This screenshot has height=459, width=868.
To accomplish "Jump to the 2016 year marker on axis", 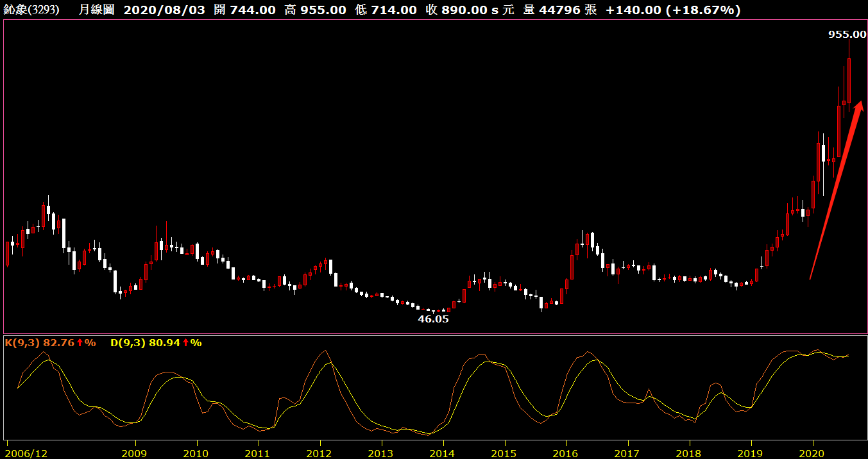I will click(566, 453).
